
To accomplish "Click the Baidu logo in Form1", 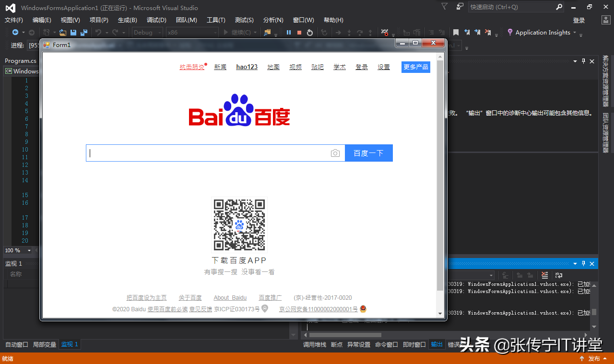I will point(239,110).
